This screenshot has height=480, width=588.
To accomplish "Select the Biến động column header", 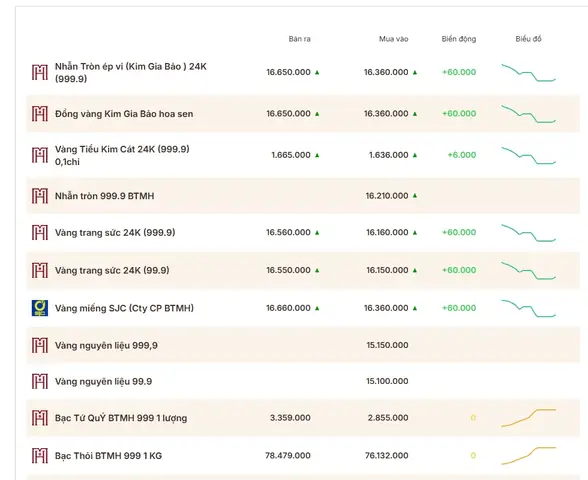I will [x=459, y=39].
